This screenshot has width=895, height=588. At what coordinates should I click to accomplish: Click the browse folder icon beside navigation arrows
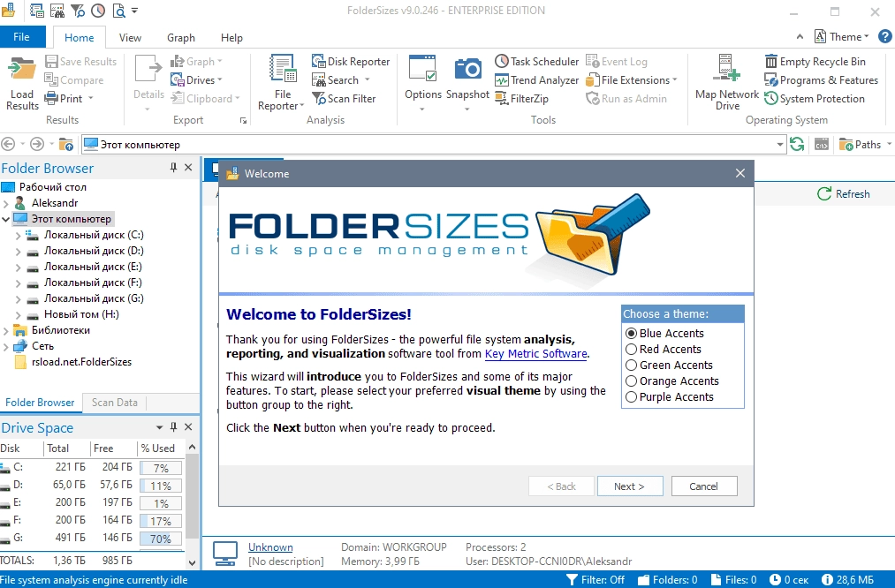pos(66,144)
